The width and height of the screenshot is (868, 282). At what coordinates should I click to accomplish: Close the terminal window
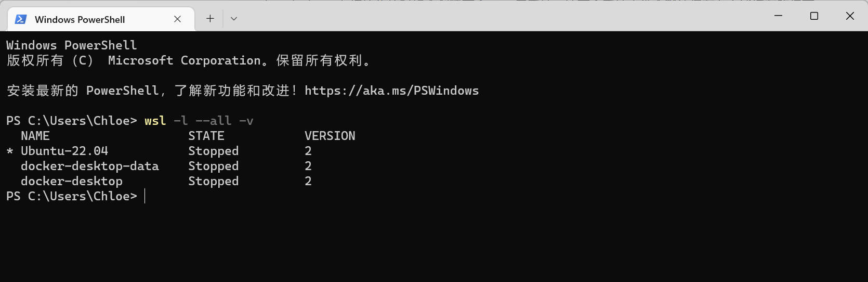[850, 16]
